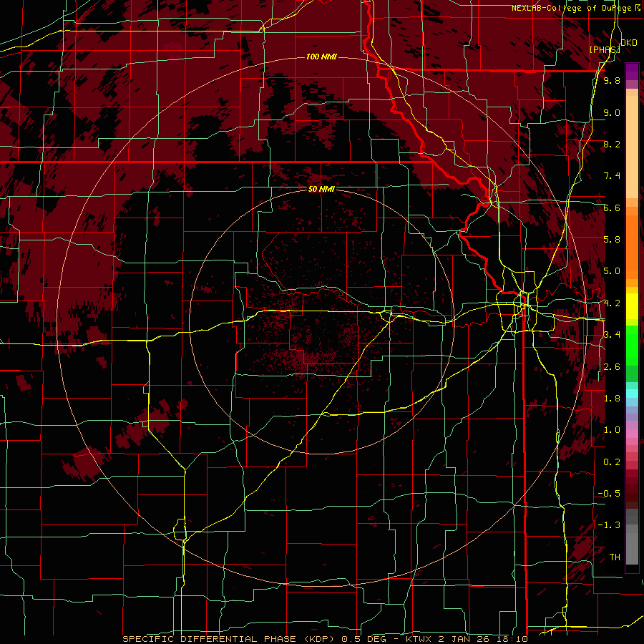Select the 8.2 value on the color scale
Screen dimensions: 644x644
612,144
